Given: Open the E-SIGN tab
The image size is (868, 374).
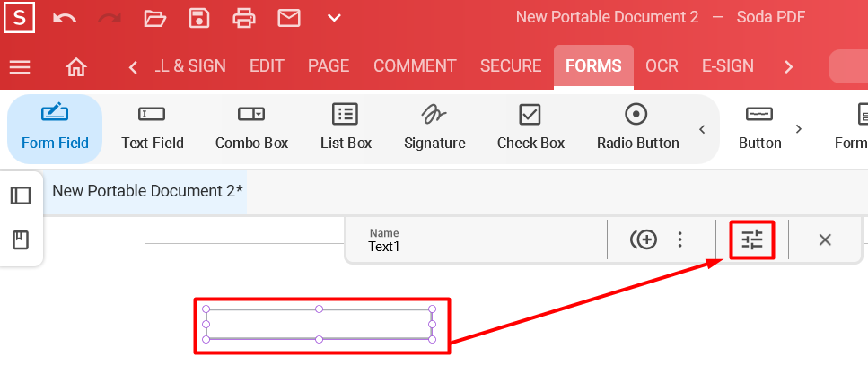Looking at the screenshot, I should [727, 66].
